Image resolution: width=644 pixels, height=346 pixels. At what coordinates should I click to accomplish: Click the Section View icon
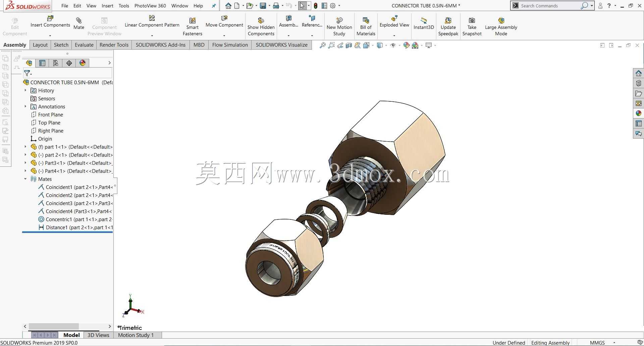pyautogui.click(x=349, y=45)
